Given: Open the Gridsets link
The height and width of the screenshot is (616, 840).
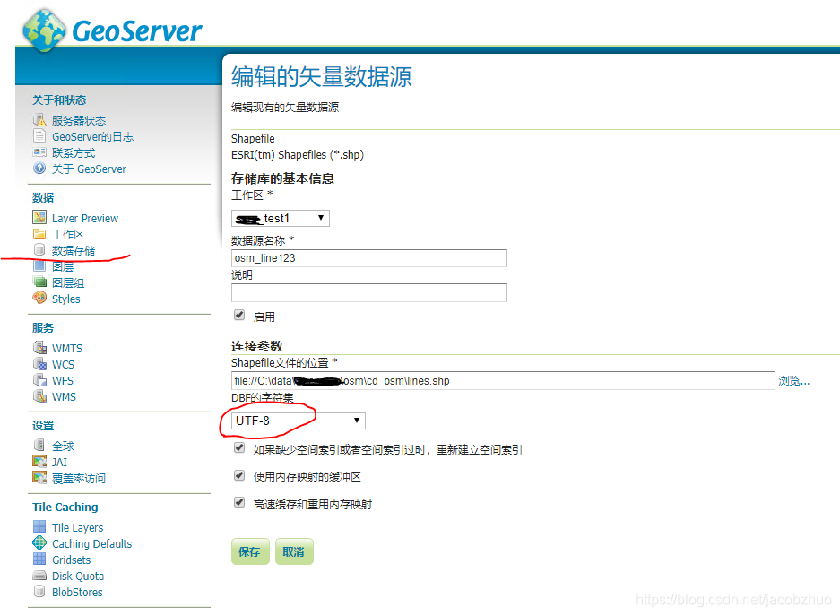Looking at the screenshot, I should (71, 560).
